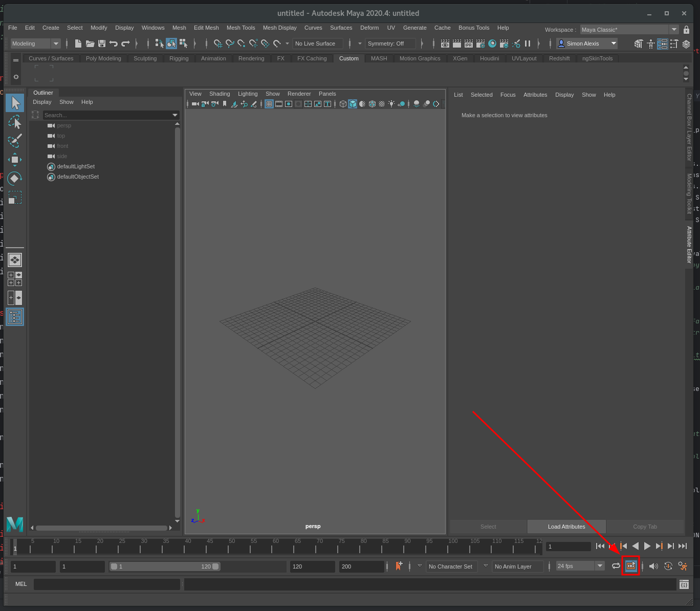
Task: Toggle wireframe shading in viewport
Action: click(343, 104)
